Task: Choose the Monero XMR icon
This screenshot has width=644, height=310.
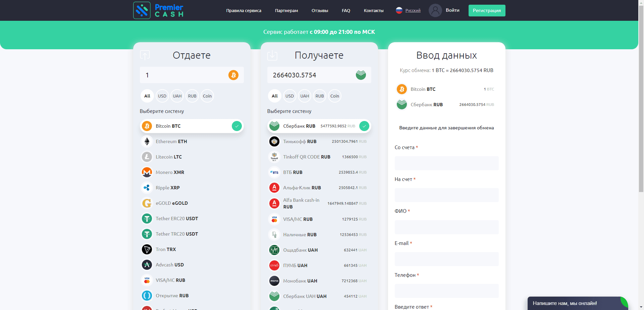Action: click(147, 172)
